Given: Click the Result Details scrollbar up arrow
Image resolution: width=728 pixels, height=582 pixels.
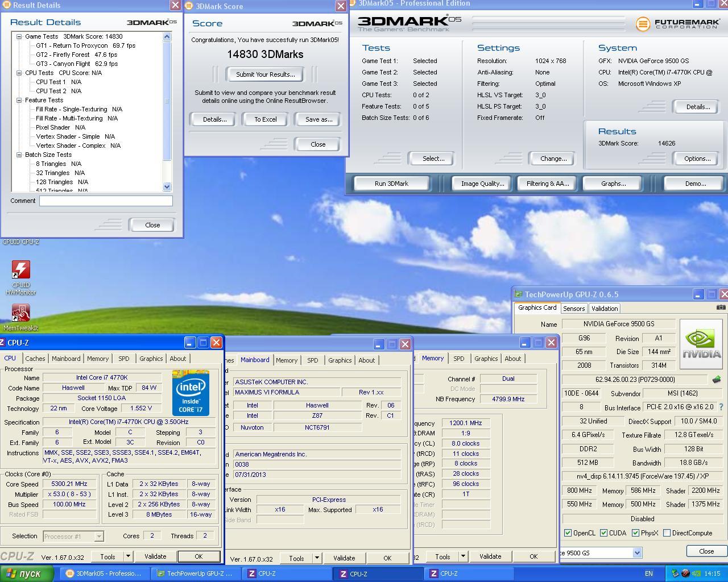Looking at the screenshot, I should [167, 36].
